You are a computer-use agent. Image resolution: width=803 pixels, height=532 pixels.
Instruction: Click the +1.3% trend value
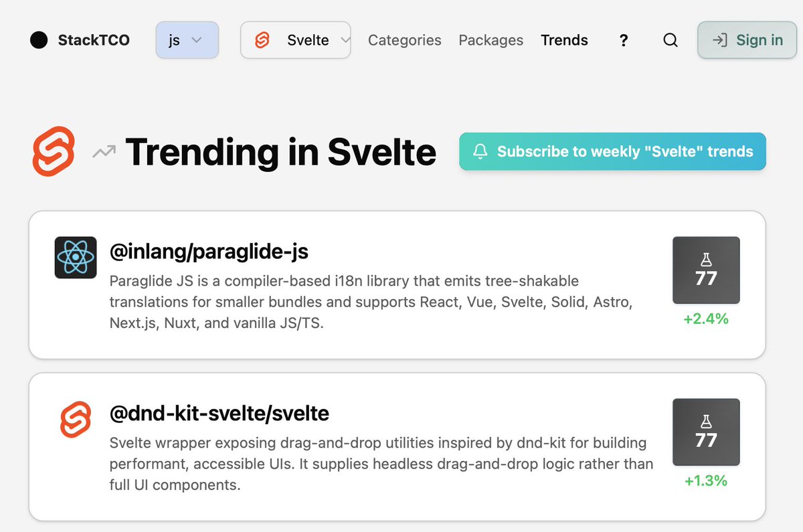pos(706,481)
